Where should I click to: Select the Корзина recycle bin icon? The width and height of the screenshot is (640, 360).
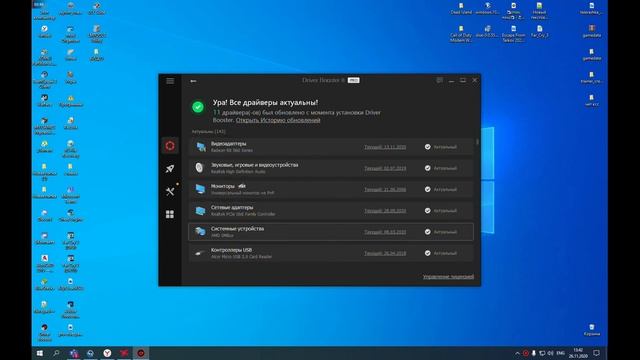point(592,330)
